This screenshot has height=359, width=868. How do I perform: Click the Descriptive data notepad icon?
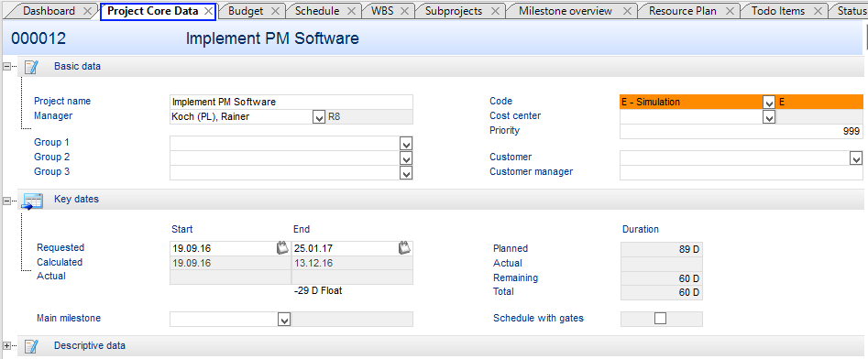[x=31, y=346]
